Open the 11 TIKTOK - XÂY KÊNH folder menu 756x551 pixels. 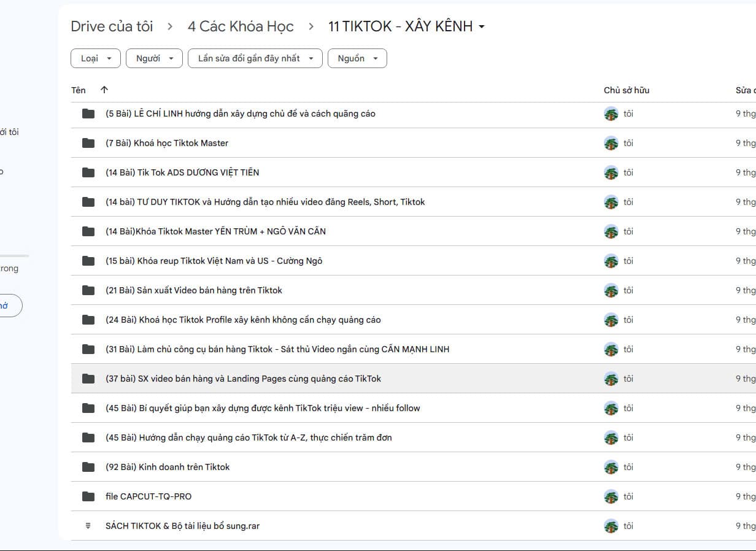coord(407,26)
